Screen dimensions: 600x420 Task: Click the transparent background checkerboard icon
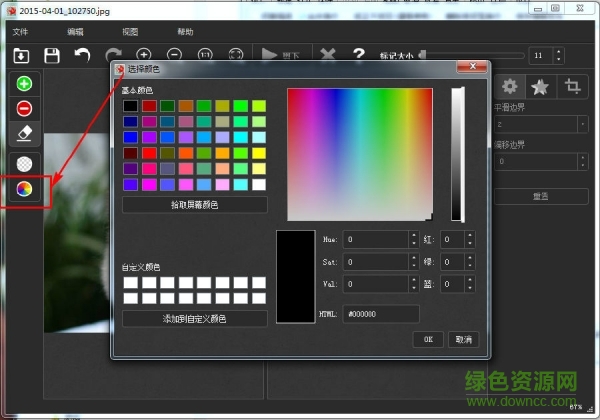coord(24,164)
